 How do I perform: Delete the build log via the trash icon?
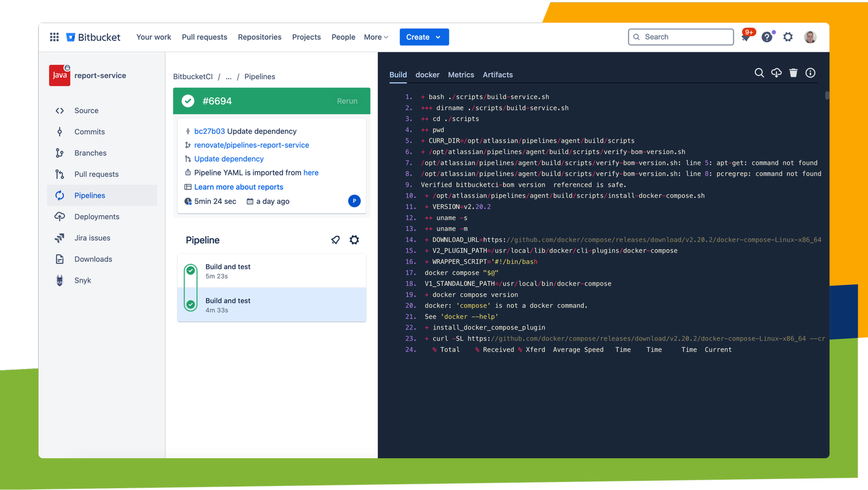[793, 73]
